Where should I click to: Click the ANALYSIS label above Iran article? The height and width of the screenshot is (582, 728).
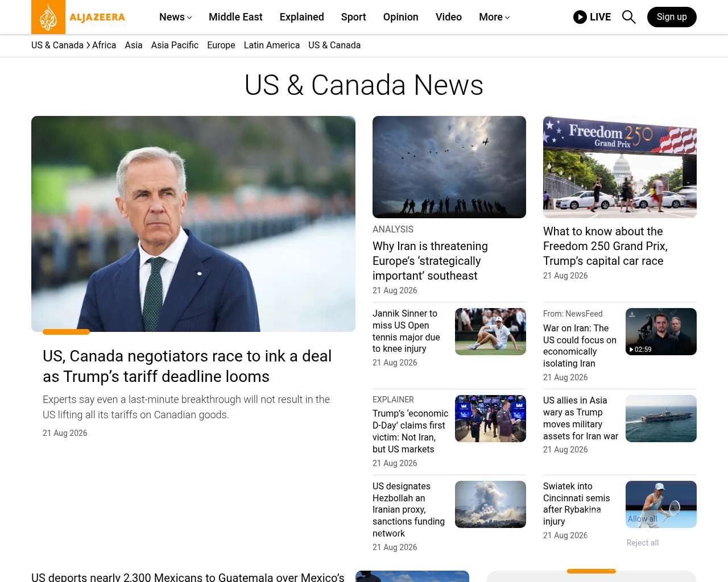pos(393,230)
